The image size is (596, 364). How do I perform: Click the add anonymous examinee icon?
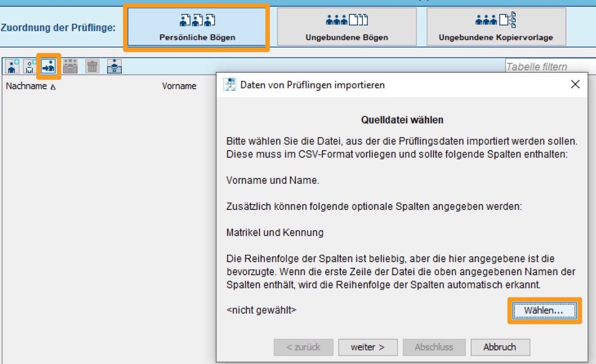click(x=30, y=66)
